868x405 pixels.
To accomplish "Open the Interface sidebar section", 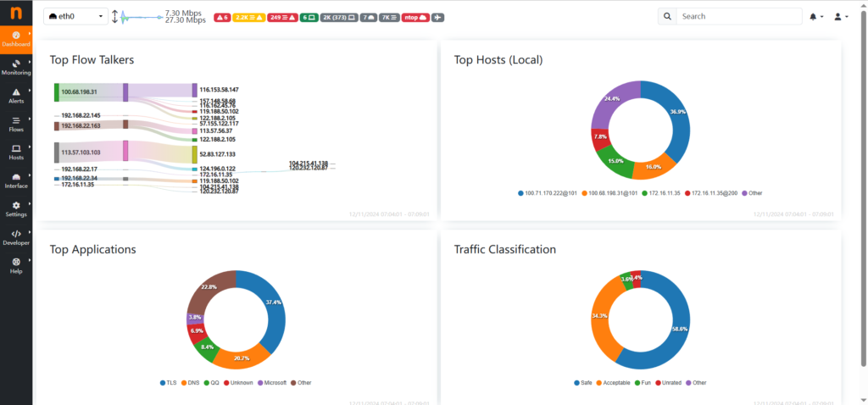I will pos(16,180).
